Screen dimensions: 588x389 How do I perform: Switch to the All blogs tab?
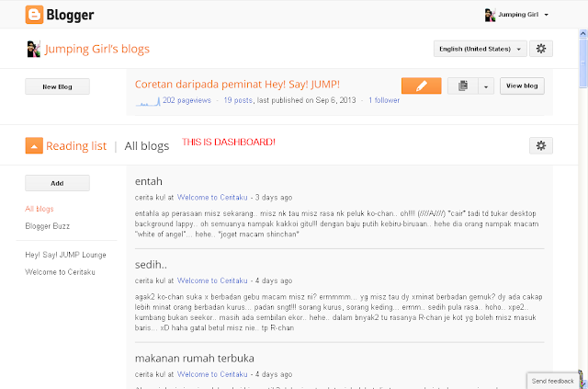[147, 145]
